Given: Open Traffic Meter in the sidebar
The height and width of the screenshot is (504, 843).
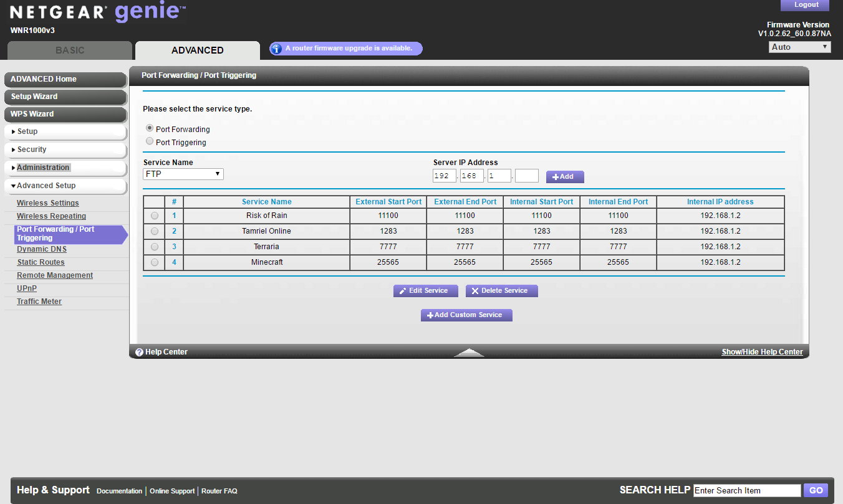Looking at the screenshot, I should [39, 302].
